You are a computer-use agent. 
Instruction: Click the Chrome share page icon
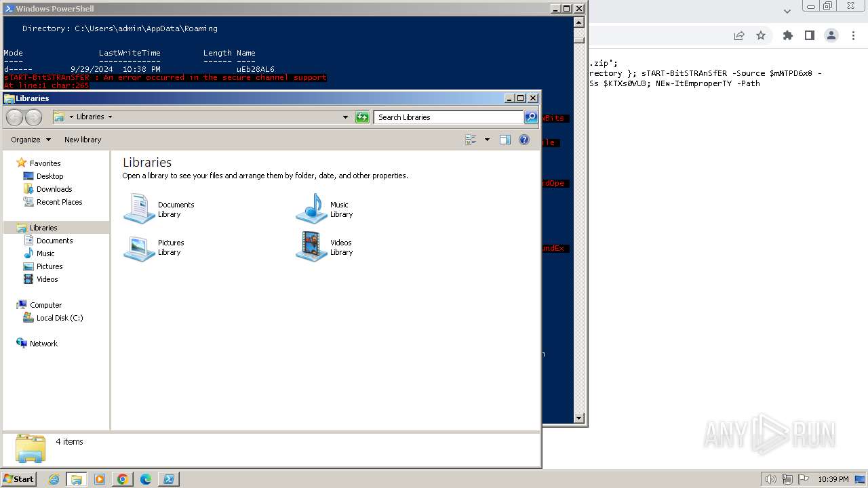[739, 35]
